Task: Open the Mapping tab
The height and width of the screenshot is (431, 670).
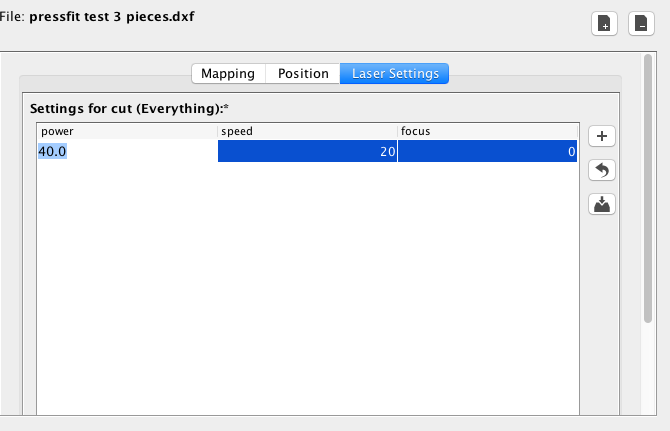Action: click(228, 73)
